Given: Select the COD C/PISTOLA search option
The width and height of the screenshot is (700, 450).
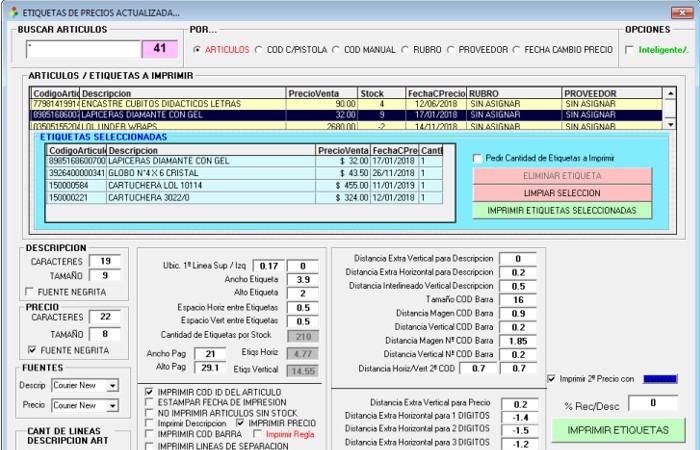Looking at the screenshot, I should click(259, 49).
